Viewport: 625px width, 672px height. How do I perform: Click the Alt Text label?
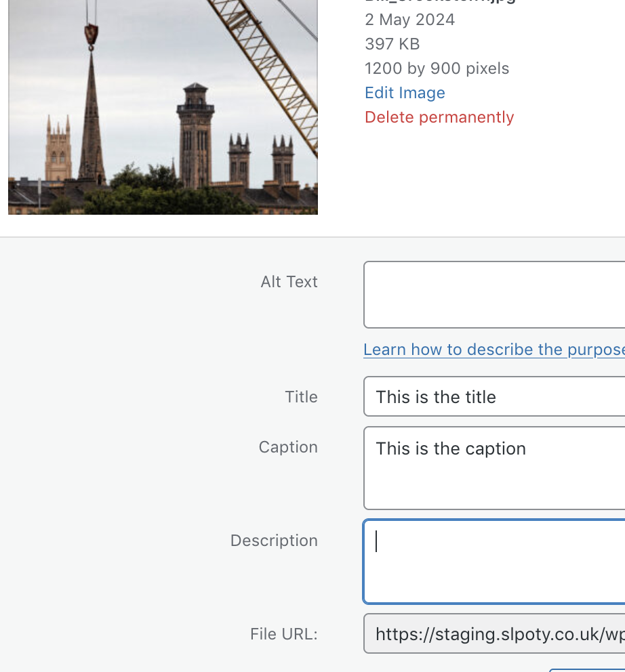point(289,282)
